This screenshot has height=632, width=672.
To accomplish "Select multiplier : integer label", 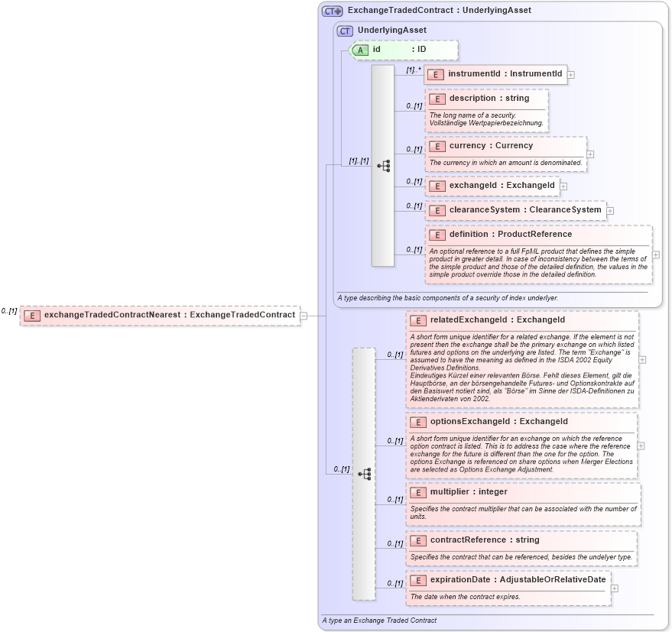I will (x=469, y=491).
